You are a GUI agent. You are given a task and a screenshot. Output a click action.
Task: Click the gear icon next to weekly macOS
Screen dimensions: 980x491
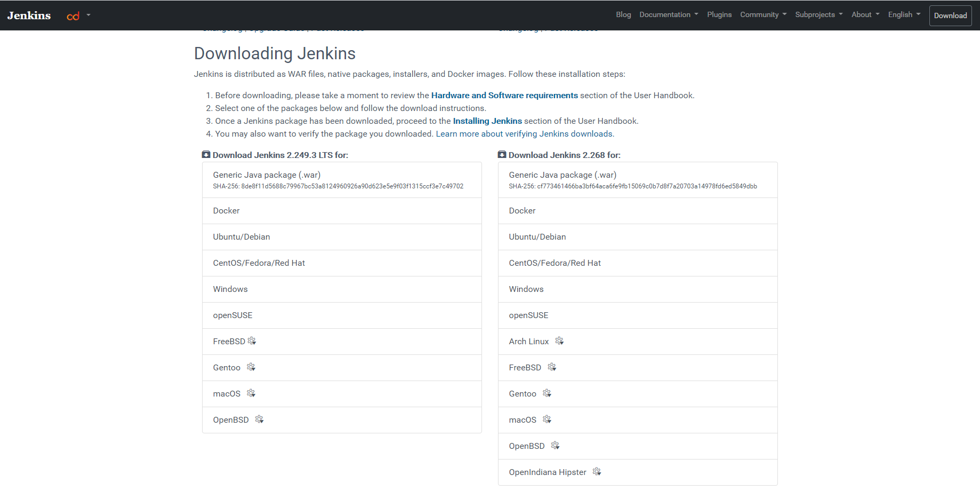547,419
